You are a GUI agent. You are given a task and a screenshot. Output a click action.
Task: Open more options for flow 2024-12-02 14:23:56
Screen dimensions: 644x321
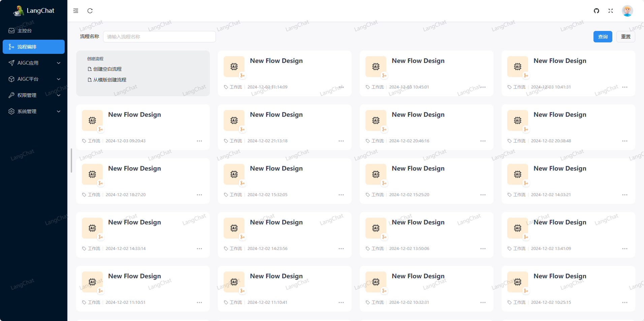point(341,249)
